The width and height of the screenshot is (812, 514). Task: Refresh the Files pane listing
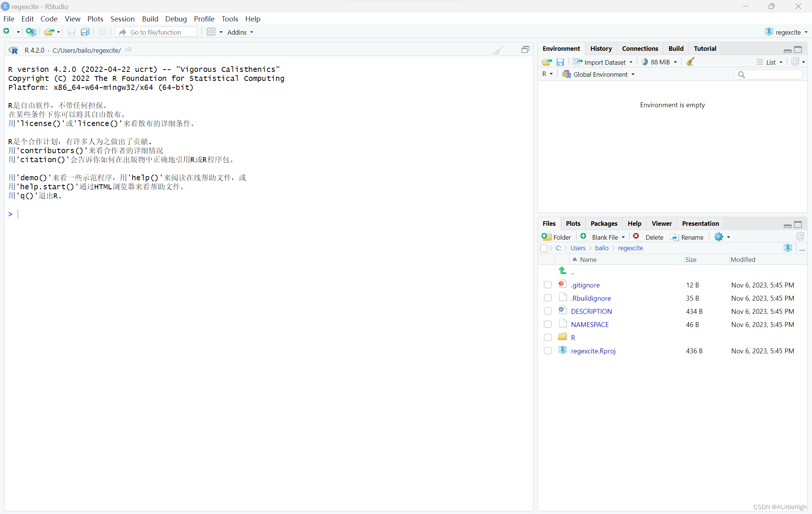tap(800, 236)
